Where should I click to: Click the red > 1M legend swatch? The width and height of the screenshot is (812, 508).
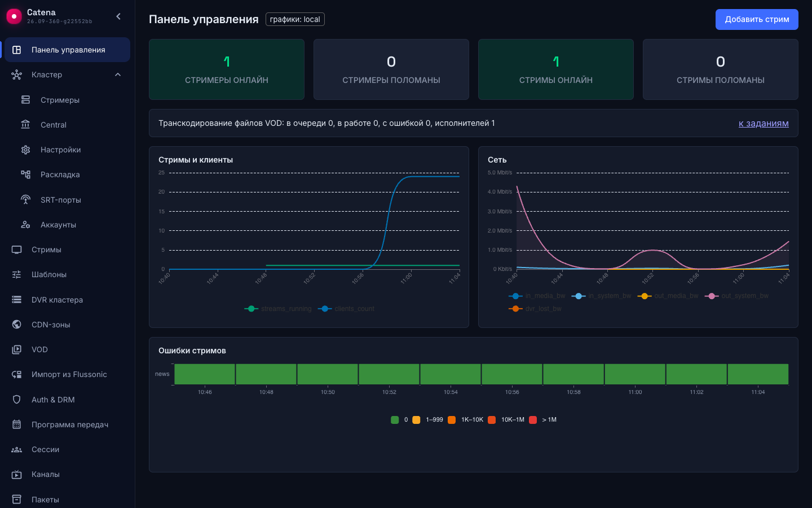(x=533, y=419)
